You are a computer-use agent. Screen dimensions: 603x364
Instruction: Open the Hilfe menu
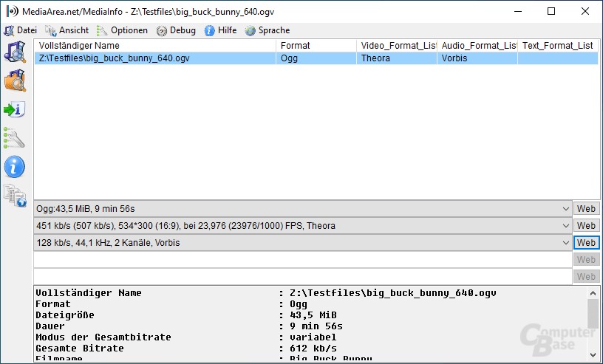pos(220,30)
